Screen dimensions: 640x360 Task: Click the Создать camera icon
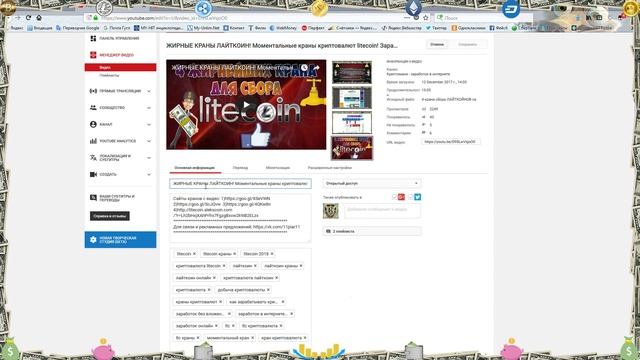click(x=93, y=174)
